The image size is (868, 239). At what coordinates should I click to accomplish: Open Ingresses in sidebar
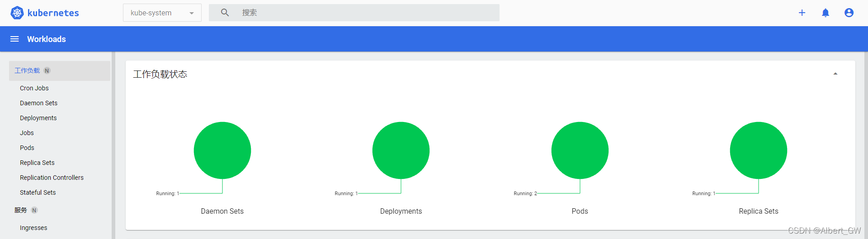[33, 228]
